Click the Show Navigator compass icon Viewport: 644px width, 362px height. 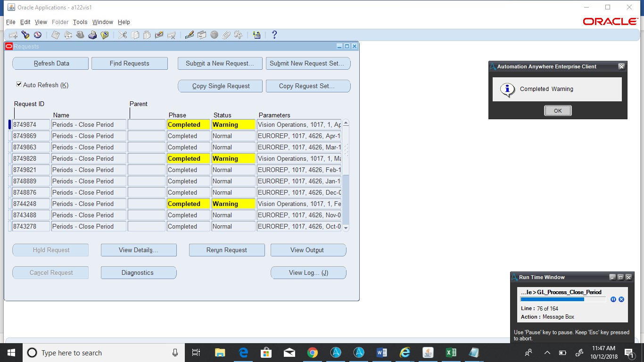(37, 35)
